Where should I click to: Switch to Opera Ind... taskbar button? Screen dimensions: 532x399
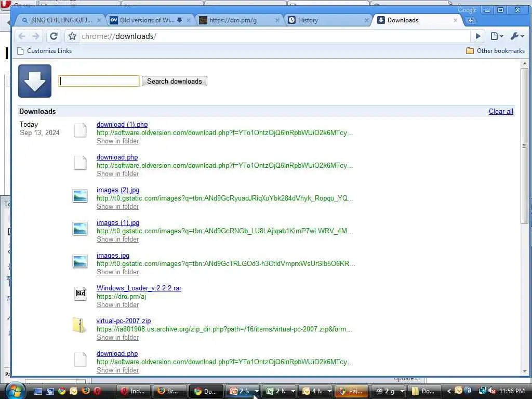point(134,391)
